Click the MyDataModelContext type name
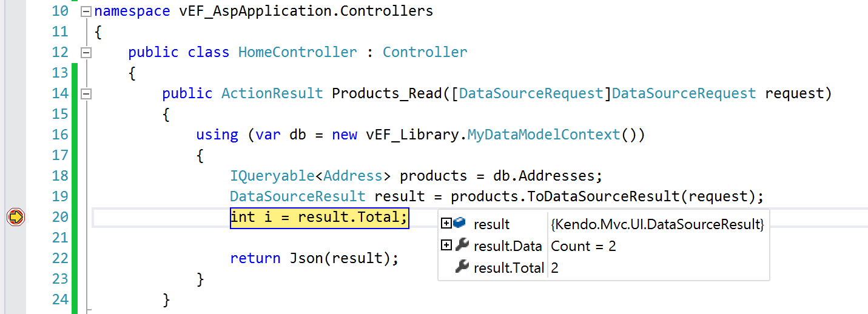This screenshot has height=314, width=868. (543, 135)
